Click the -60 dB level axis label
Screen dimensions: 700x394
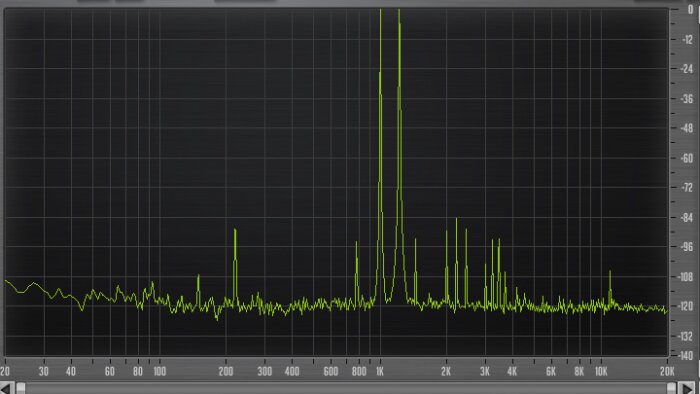click(687, 158)
